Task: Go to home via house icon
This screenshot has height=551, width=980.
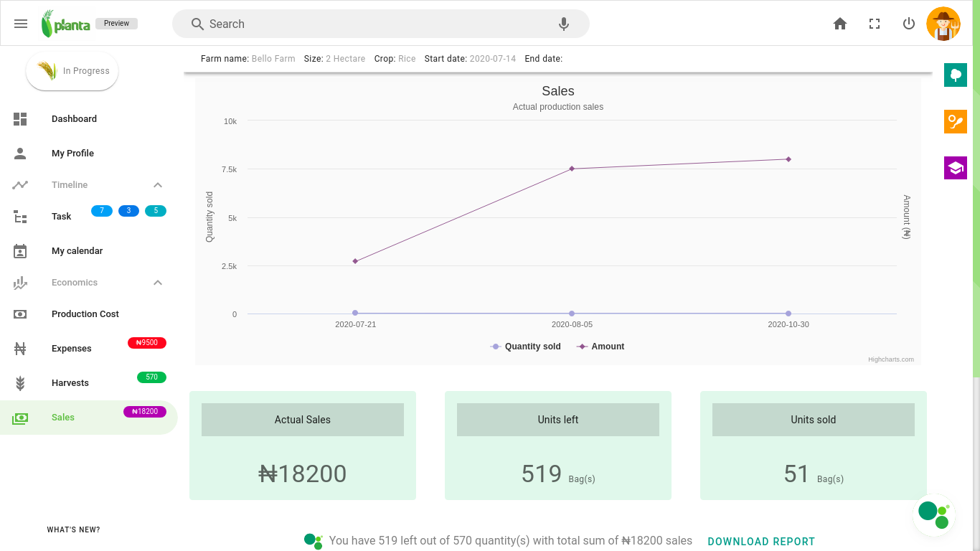Action: point(840,24)
